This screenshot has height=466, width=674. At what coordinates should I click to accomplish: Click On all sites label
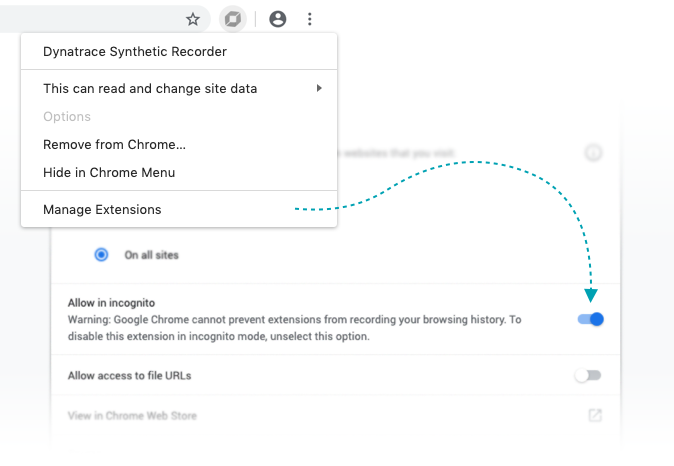pyautogui.click(x=151, y=255)
